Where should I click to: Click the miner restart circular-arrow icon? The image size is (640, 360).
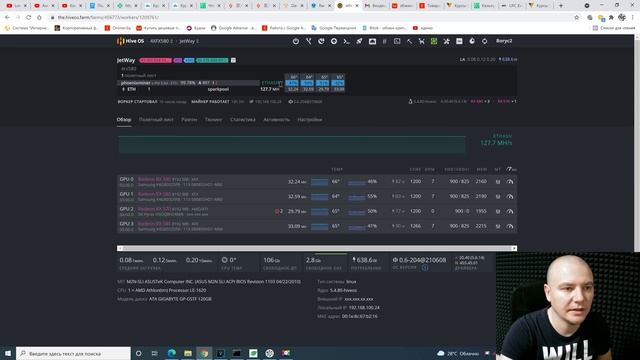(x=321, y=41)
